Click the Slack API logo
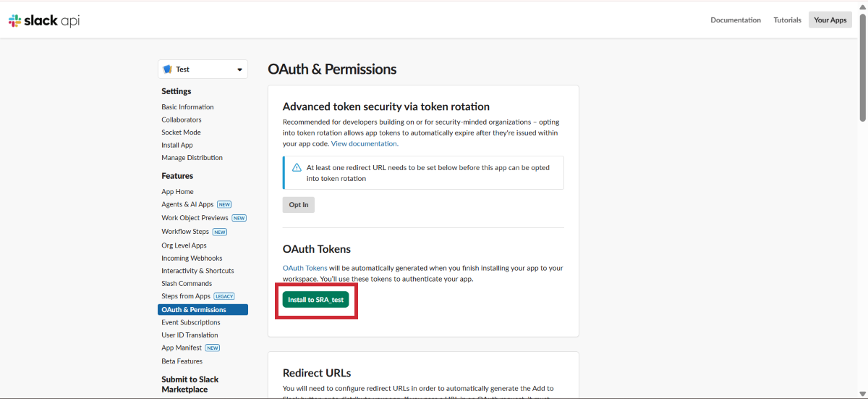Image resolution: width=868 pixels, height=399 pixels. 44,20
